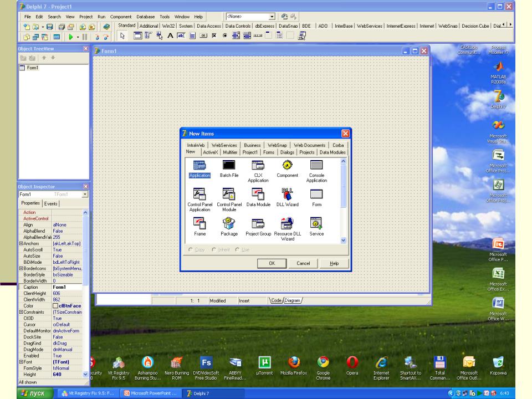This screenshot has height=399, width=532.
Task: Switch to Vit Registry Fix taskbar button
Action: click(x=88, y=393)
